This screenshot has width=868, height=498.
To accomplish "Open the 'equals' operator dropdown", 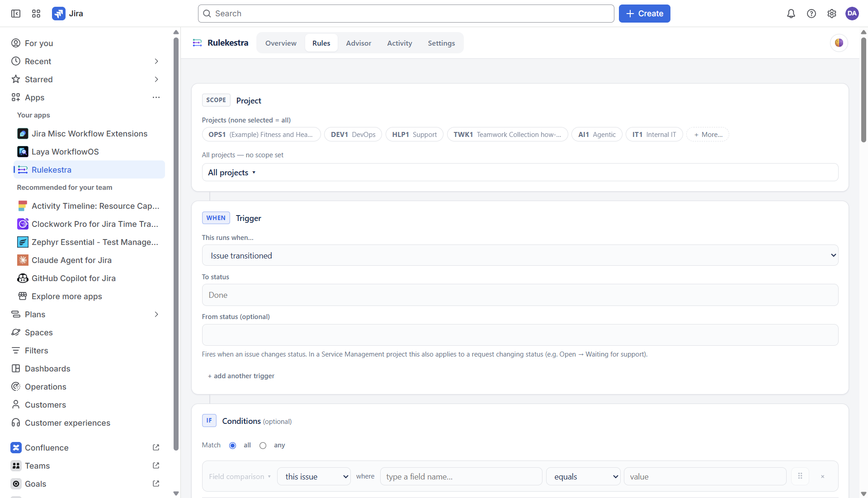I will click(x=583, y=477).
